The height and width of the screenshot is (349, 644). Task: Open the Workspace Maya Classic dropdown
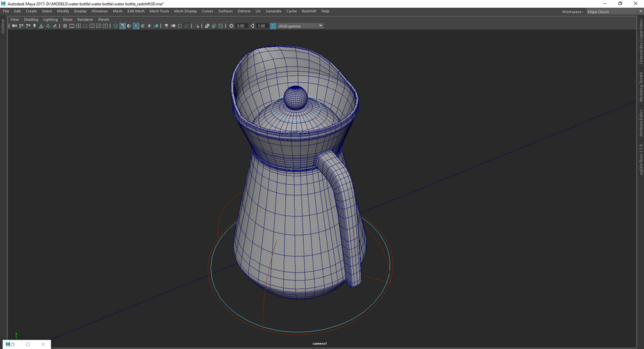click(613, 12)
